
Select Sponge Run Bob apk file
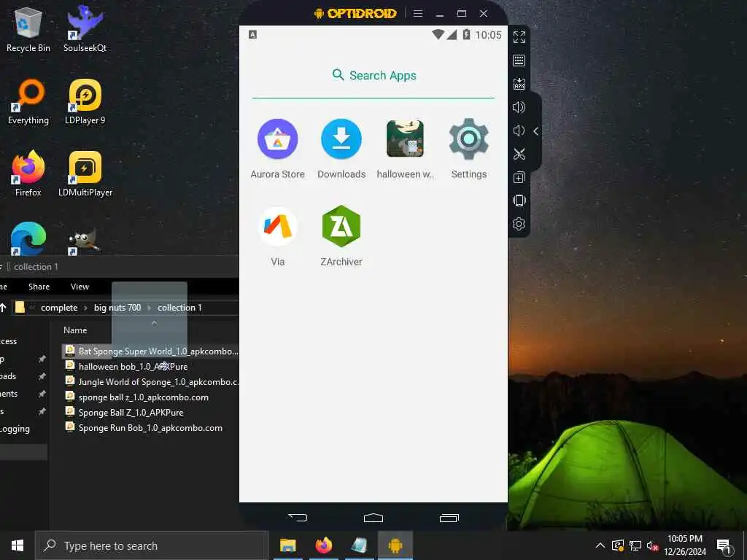click(x=144, y=427)
